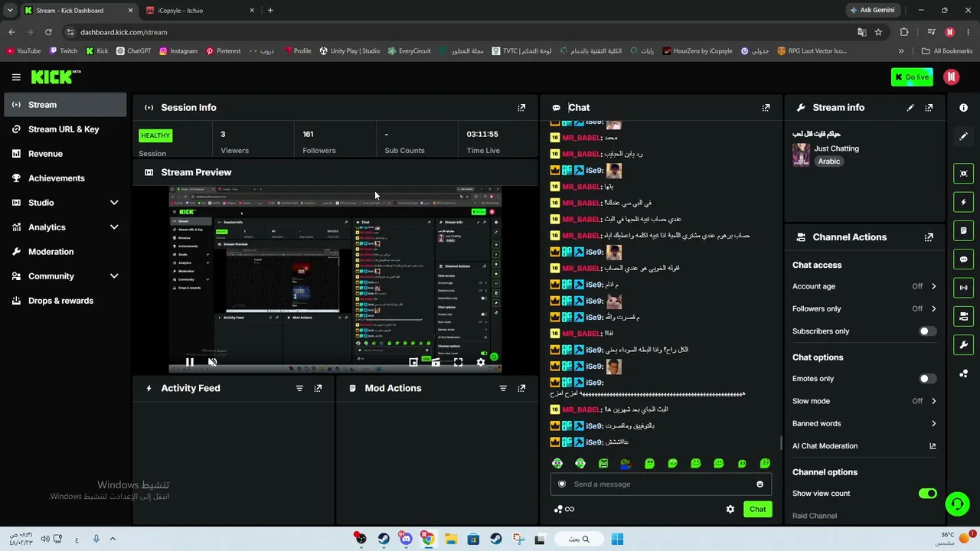980x551 pixels.
Task: Click the Send a message input field
Action: (x=661, y=484)
